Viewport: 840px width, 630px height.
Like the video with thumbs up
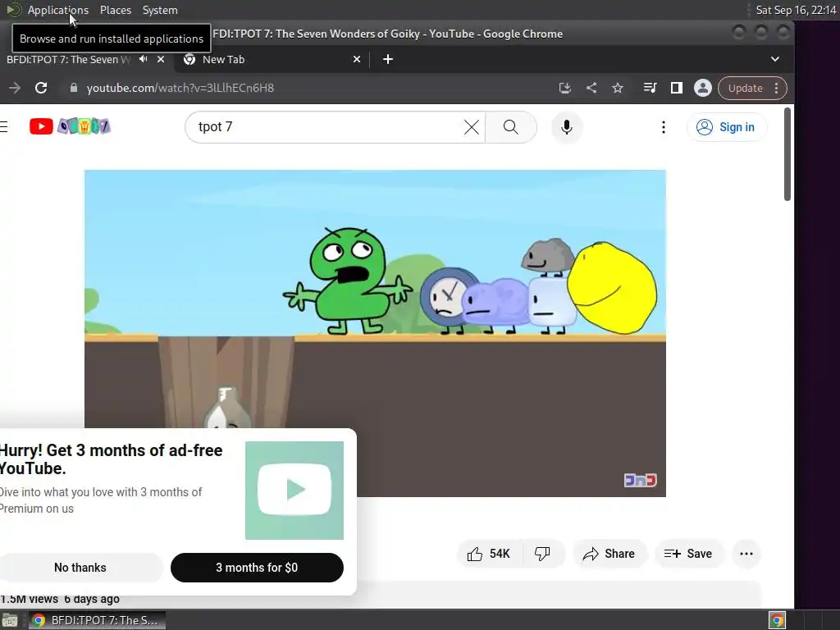coord(489,554)
